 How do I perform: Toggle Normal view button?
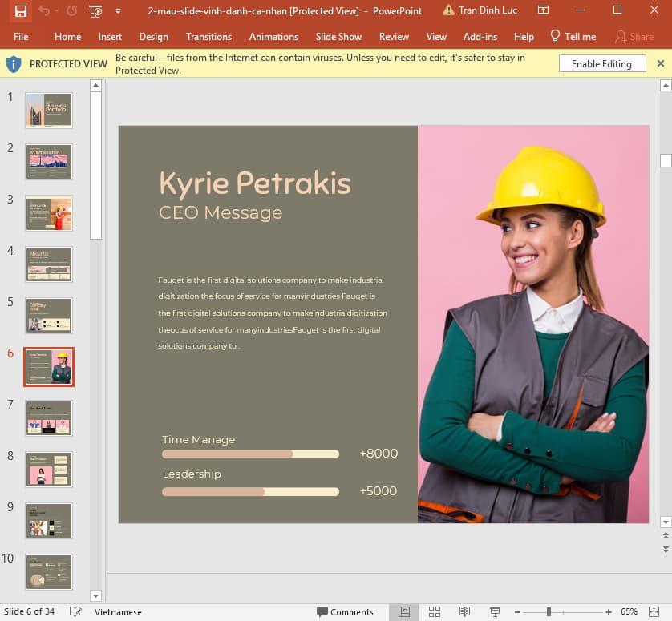[x=404, y=612]
